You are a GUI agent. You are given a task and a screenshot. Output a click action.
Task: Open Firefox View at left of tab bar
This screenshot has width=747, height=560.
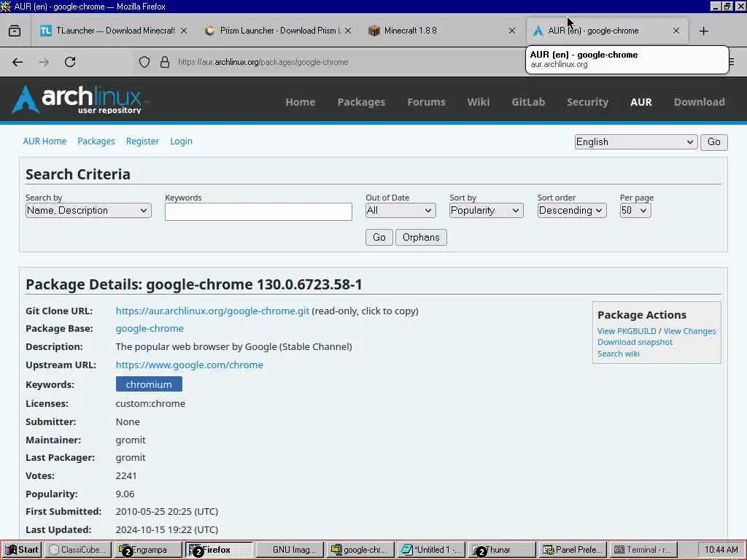click(x=15, y=31)
